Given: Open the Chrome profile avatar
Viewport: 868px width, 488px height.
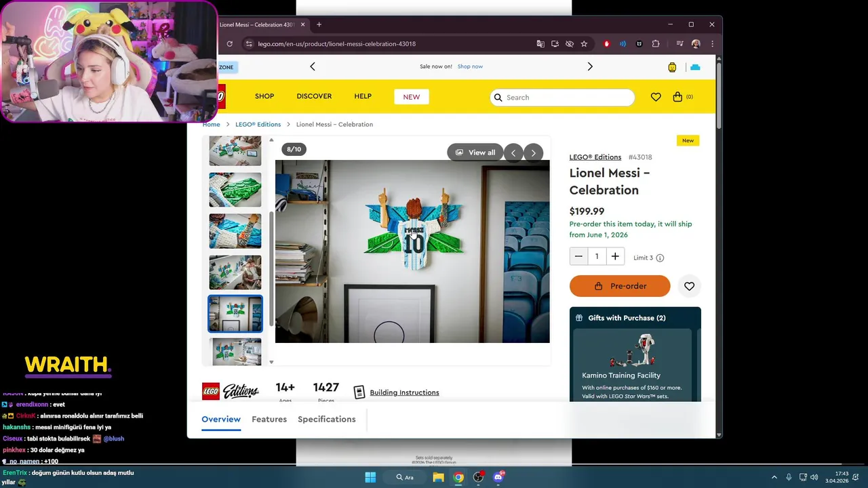Looking at the screenshot, I should tap(696, 44).
